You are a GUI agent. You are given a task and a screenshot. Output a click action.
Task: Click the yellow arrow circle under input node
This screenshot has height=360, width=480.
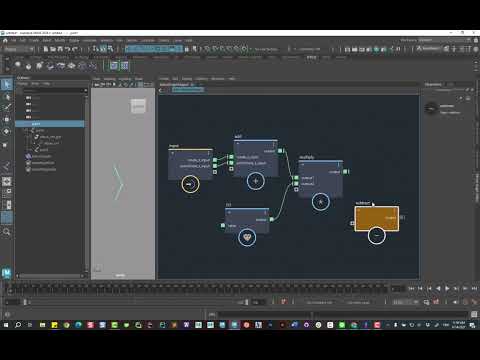tap(190, 184)
